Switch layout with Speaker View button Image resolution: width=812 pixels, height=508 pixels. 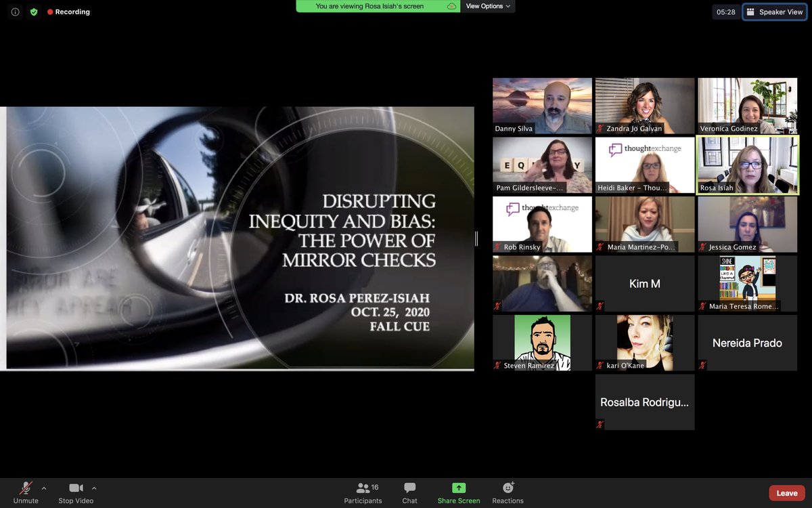click(x=775, y=12)
